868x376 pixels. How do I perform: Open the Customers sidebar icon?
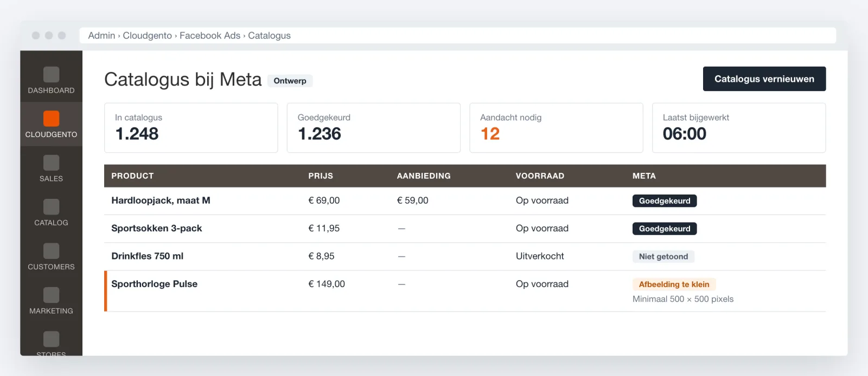coord(51,251)
